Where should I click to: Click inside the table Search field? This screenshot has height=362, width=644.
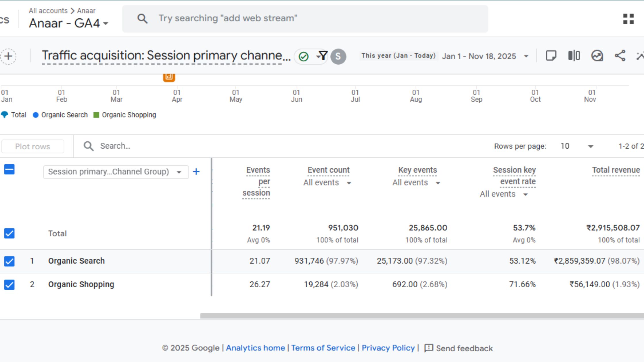(129, 146)
